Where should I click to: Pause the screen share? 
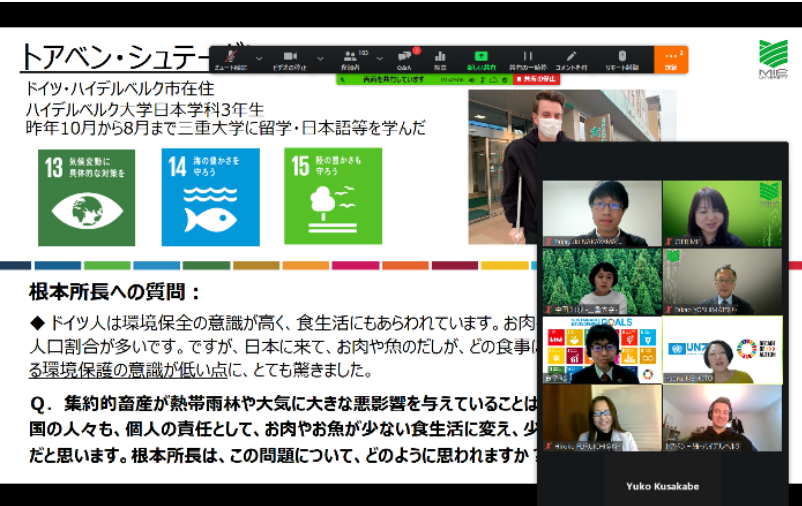pos(528,59)
